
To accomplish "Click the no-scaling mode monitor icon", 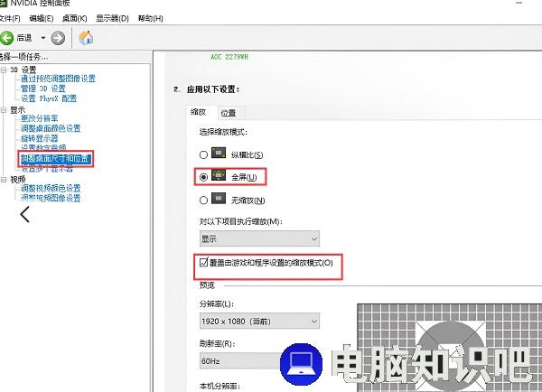I will tap(219, 199).
